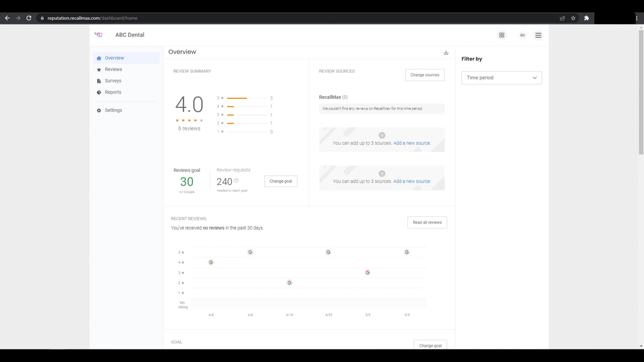Go to Reviews in the sidebar

(x=113, y=69)
